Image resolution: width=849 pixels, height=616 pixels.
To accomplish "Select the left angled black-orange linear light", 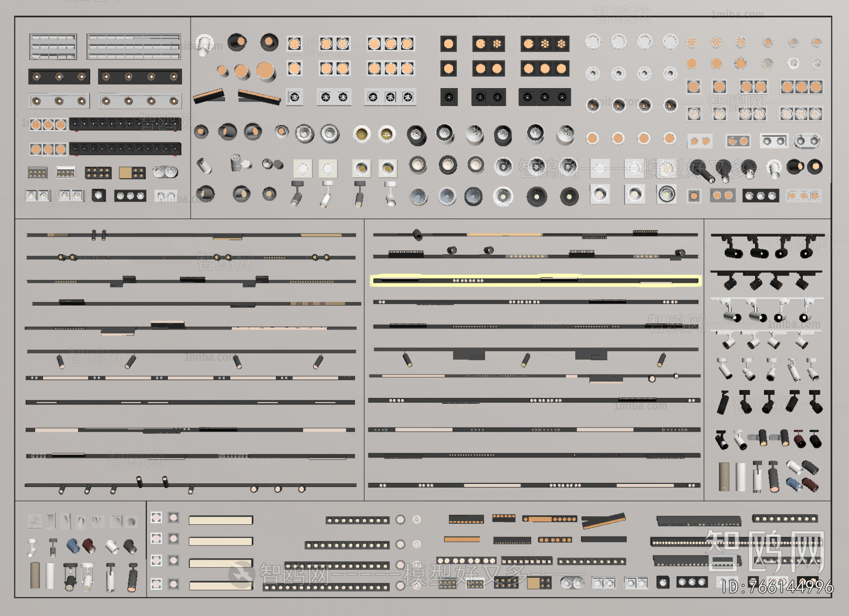I will (209, 96).
